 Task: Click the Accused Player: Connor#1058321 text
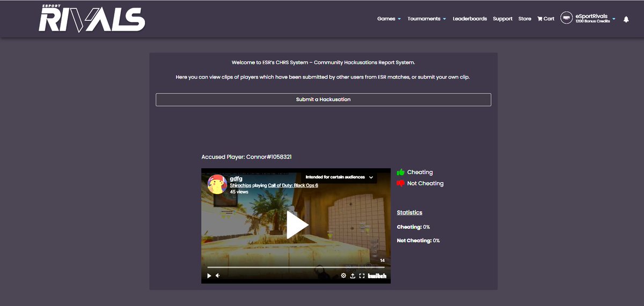click(x=246, y=157)
